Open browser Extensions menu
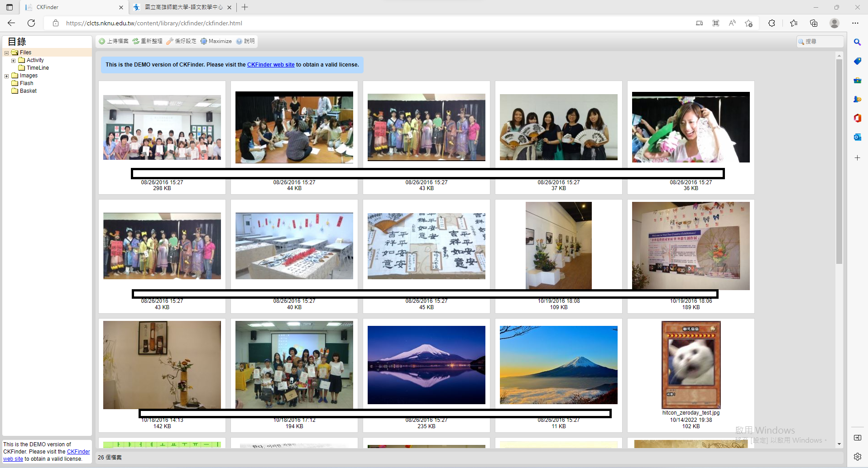Image resolution: width=868 pixels, height=468 pixels. 772,23
